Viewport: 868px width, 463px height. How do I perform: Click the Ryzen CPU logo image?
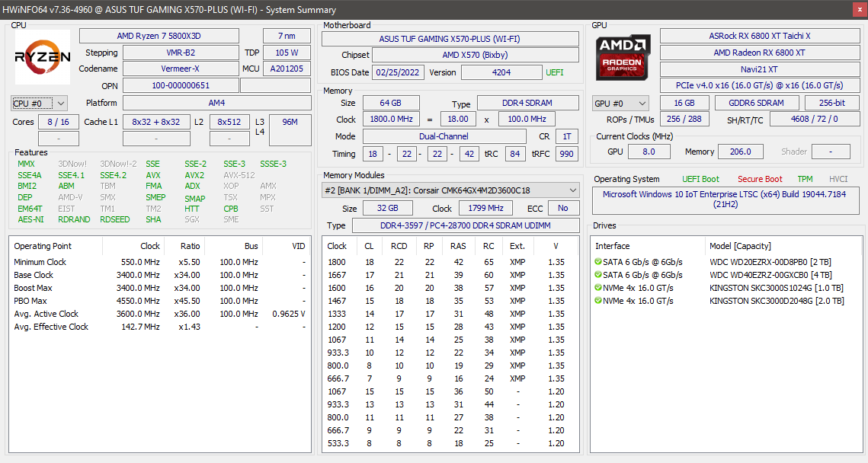42,57
